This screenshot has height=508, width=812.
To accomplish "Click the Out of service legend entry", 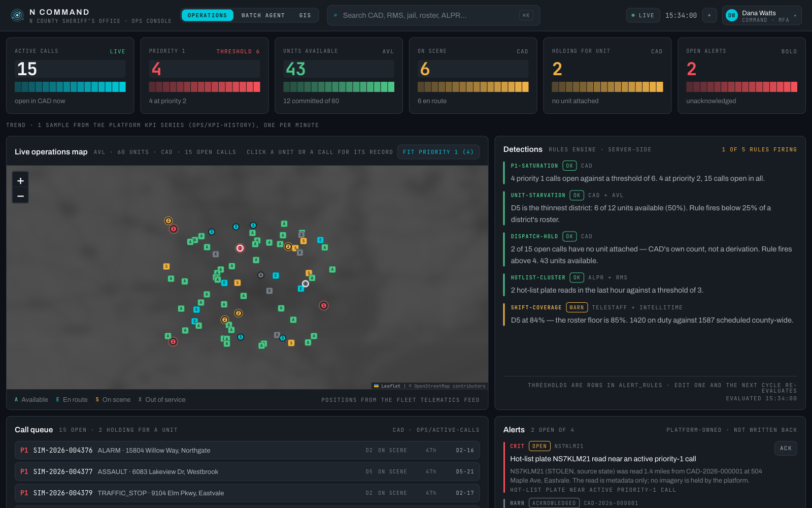I will coord(162,400).
